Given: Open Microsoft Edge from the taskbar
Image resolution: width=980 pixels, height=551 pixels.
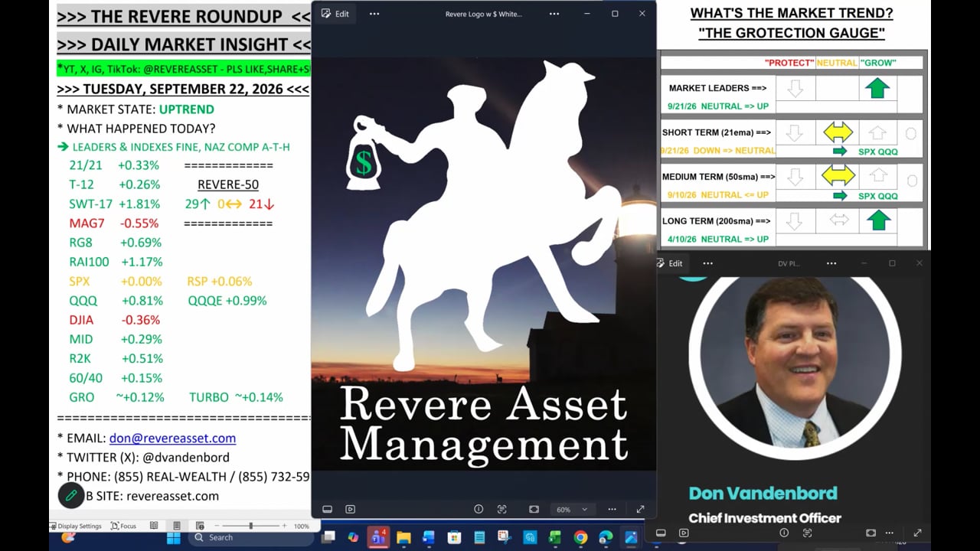Looking at the screenshot, I should point(606,537).
